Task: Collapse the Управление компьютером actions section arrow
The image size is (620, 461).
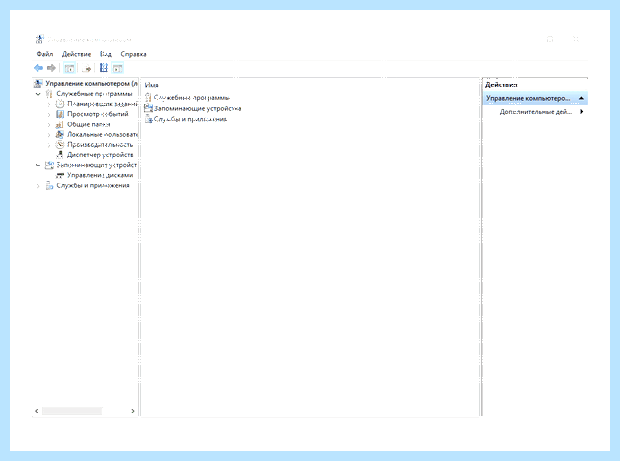Action: coord(581,98)
